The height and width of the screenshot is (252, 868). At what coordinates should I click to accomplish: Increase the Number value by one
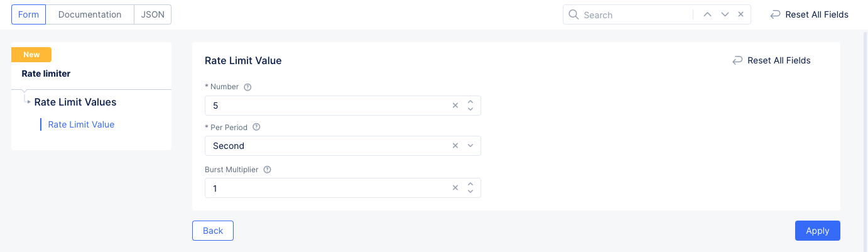pyautogui.click(x=470, y=102)
